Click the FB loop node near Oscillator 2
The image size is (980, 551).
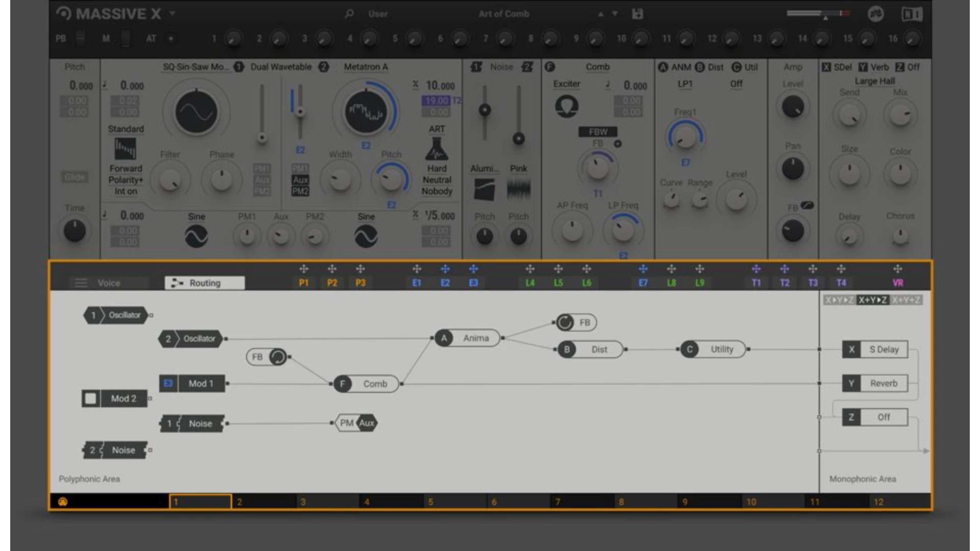tap(267, 357)
